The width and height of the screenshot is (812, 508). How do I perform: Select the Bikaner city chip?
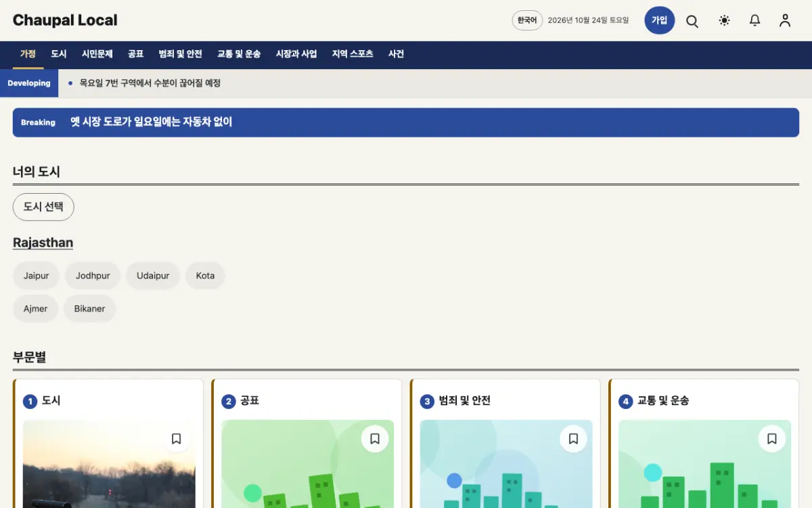[x=90, y=308]
